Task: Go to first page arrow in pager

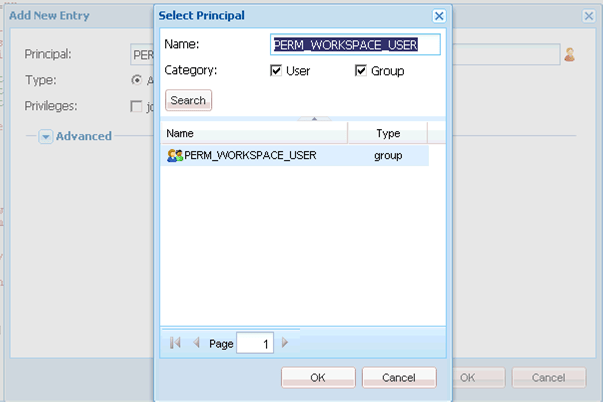Action: click(x=175, y=342)
